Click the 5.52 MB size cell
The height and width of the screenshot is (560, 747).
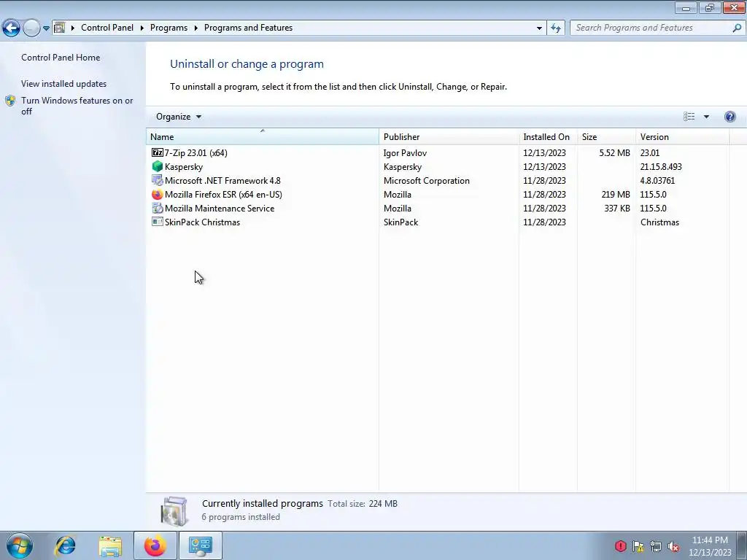pos(614,153)
